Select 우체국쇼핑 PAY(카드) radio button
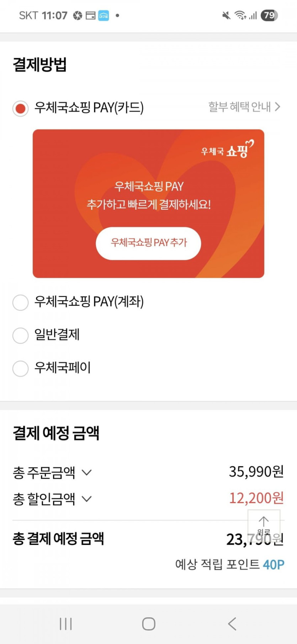 tap(20, 108)
